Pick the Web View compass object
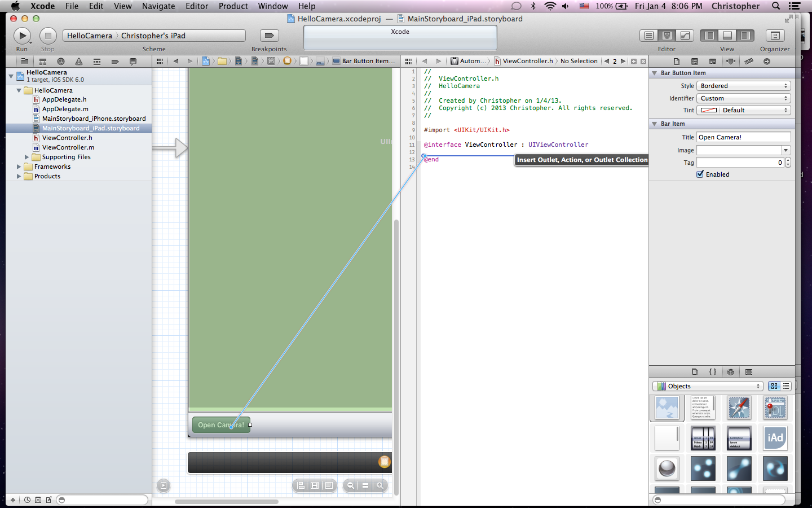 click(x=739, y=408)
